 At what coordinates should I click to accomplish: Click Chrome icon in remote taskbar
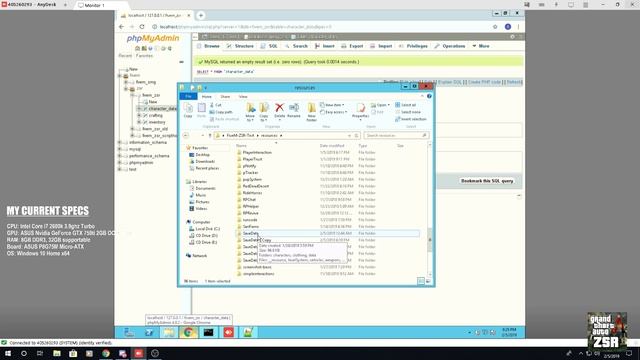[x=188, y=332]
